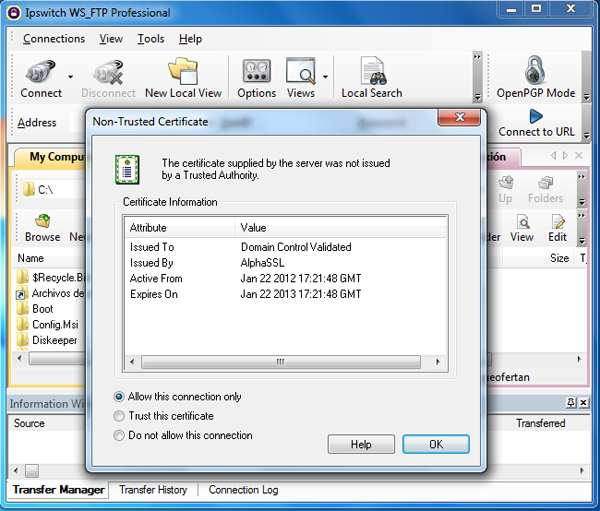Image resolution: width=600 pixels, height=511 pixels.
Task: Close the remote pane tab
Action: coord(579,155)
